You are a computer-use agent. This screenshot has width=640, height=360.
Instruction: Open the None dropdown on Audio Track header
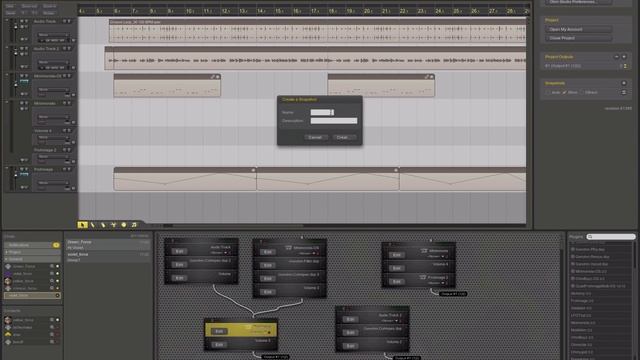click(x=53, y=35)
